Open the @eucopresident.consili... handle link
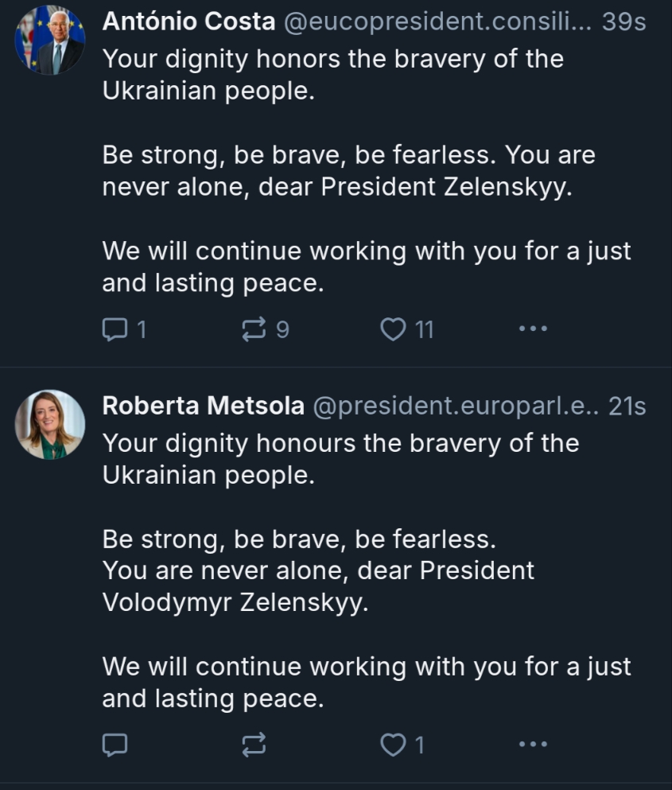Screen dimensions: 672x790 coord(438,22)
